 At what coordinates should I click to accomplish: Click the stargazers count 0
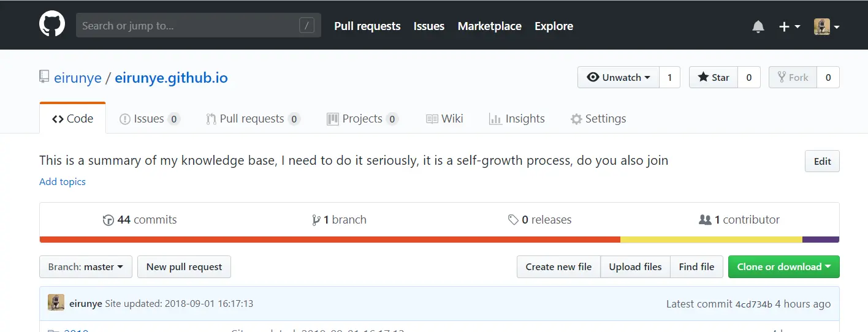[748, 77]
